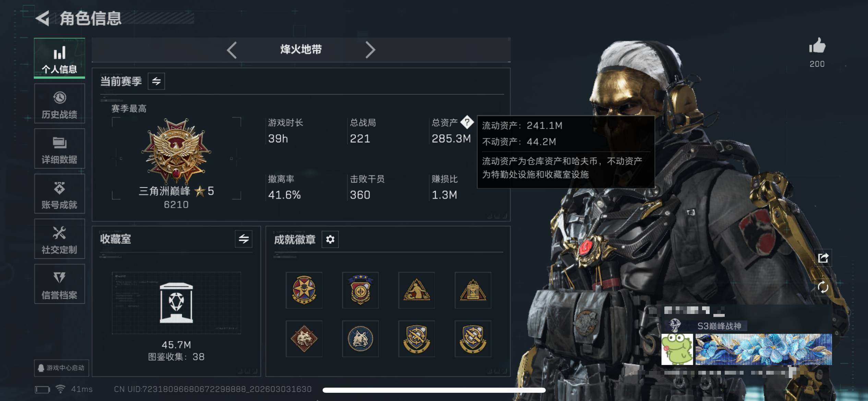This screenshot has width=868, height=401.
Task: Rotate the character with the refresh icon
Action: [x=823, y=287]
